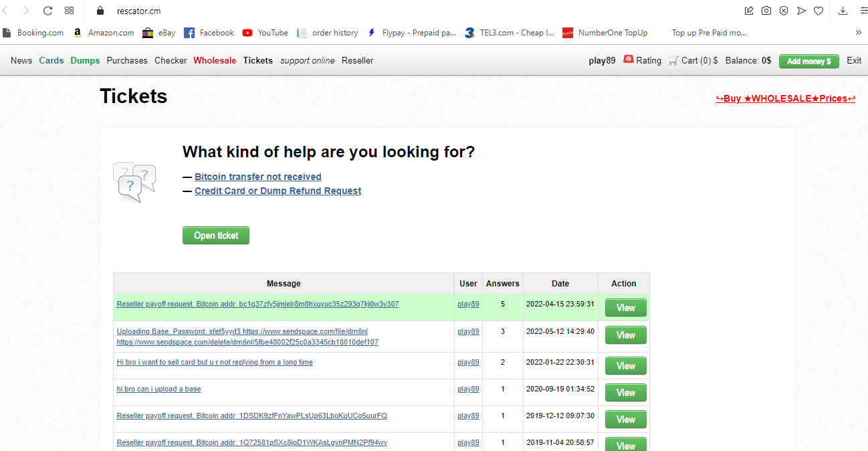868x451 pixels.
Task: Expand hidden bookmarks with the double chevron
Action: [x=859, y=32]
